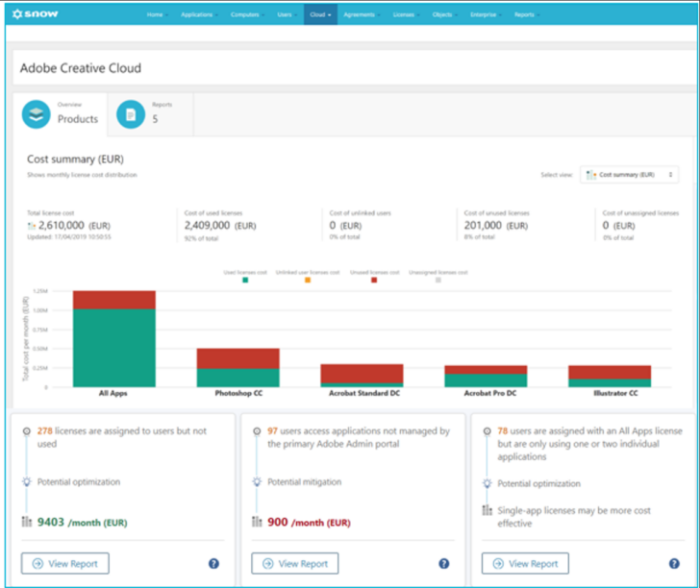700x588 pixels.
Task: Click the 2,610,000 total license cost value
Action: pyautogui.click(x=62, y=225)
